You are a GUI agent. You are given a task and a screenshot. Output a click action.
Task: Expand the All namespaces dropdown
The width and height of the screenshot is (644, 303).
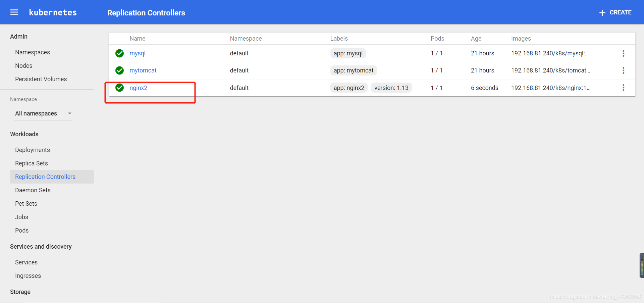43,113
